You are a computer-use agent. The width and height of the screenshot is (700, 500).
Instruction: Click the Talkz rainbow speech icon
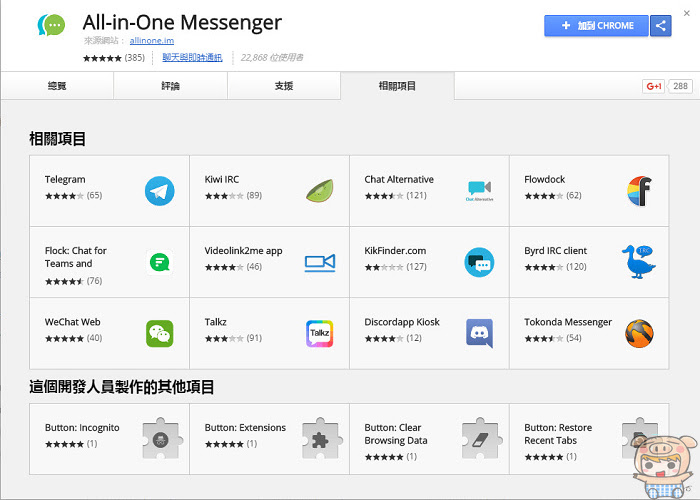(320, 333)
